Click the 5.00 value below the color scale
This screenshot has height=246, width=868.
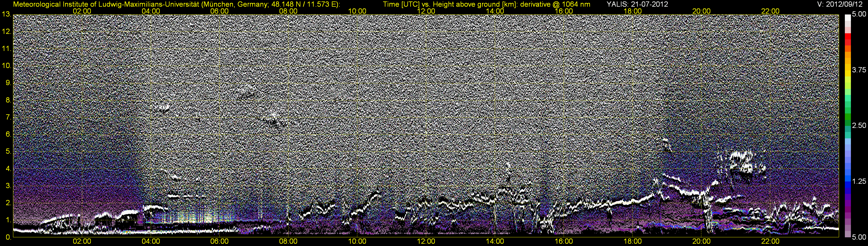click(859, 237)
